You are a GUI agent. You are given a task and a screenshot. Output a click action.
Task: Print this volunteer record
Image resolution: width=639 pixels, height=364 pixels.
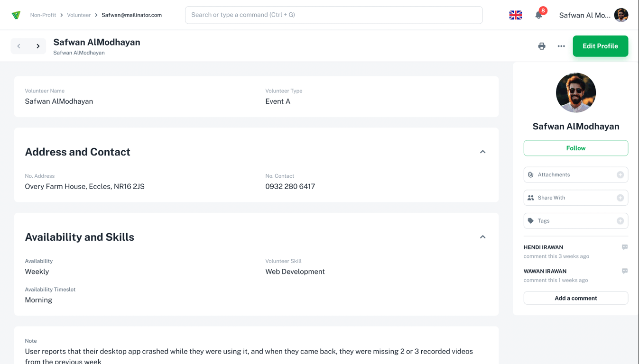[542, 46]
